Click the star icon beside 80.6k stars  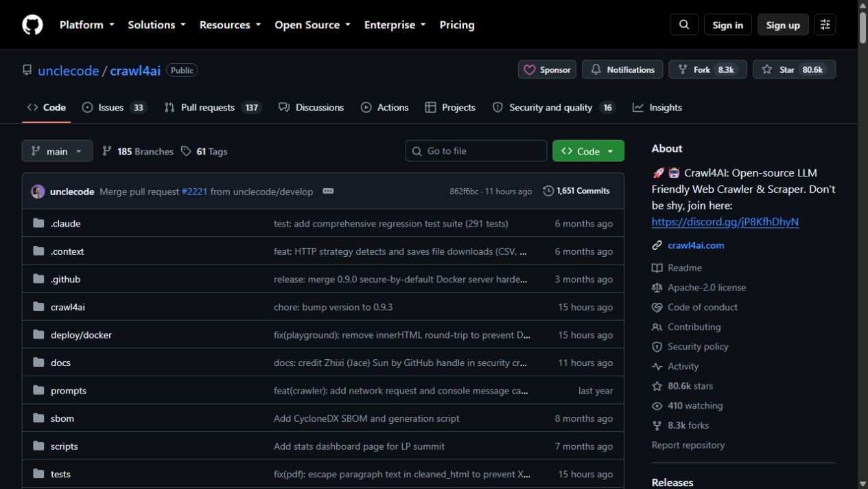pyautogui.click(x=657, y=386)
